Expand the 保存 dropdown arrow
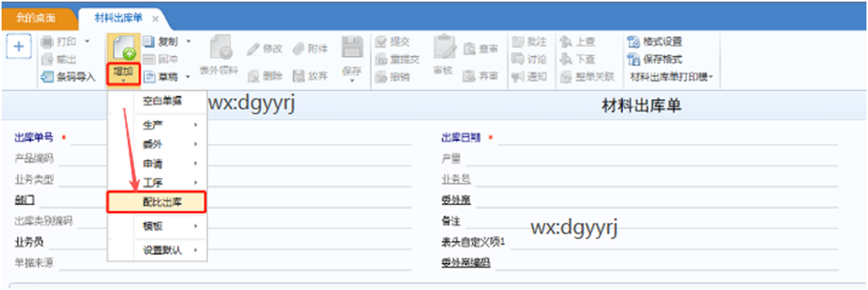Viewport: 868px width, 290px height. [x=352, y=81]
